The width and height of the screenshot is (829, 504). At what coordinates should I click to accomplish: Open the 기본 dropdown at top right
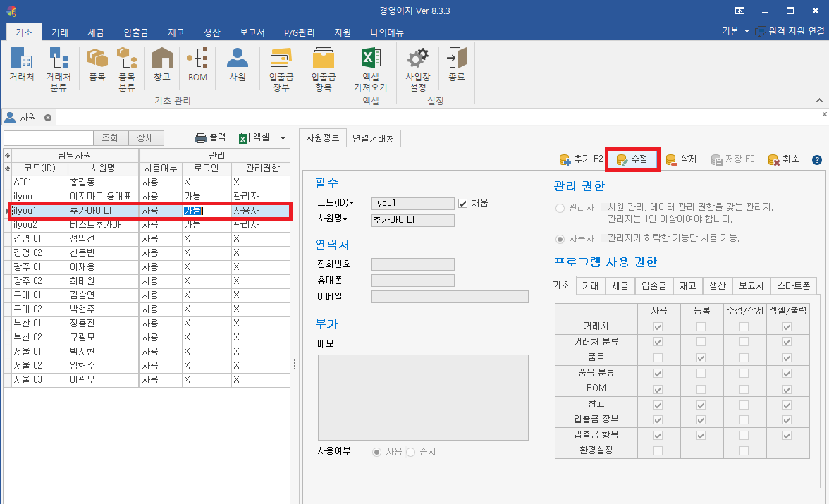click(734, 31)
